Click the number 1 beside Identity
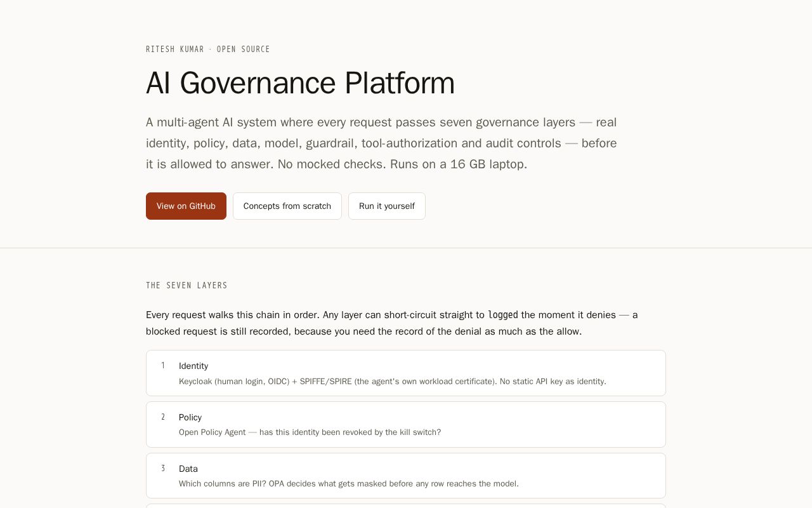The image size is (812, 508). [x=163, y=366]
